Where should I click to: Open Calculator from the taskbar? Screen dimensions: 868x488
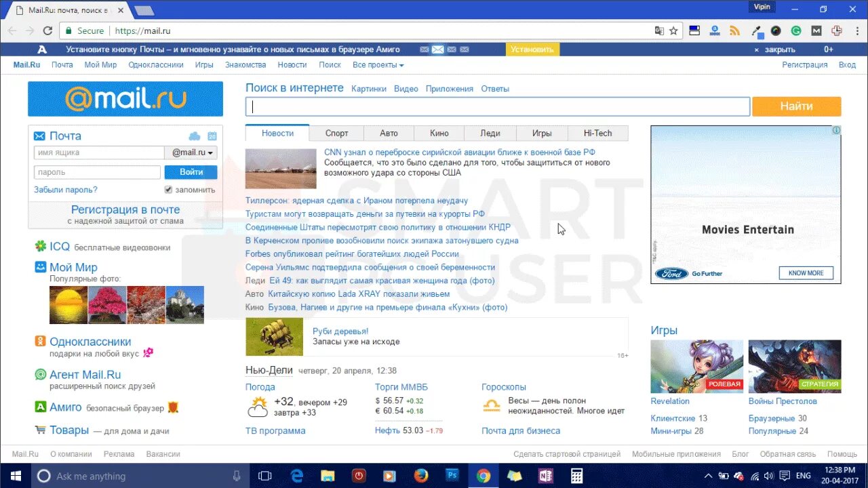(x=576, y=476)
